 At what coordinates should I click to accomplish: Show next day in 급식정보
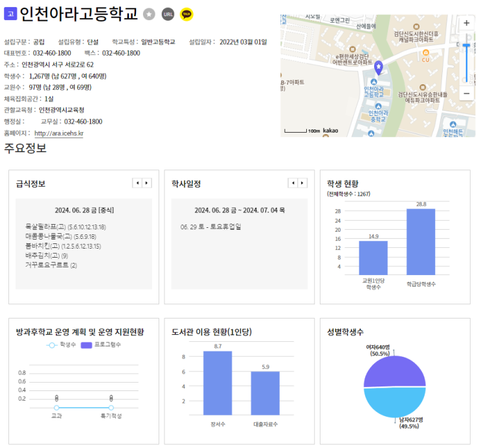[147, 183]
